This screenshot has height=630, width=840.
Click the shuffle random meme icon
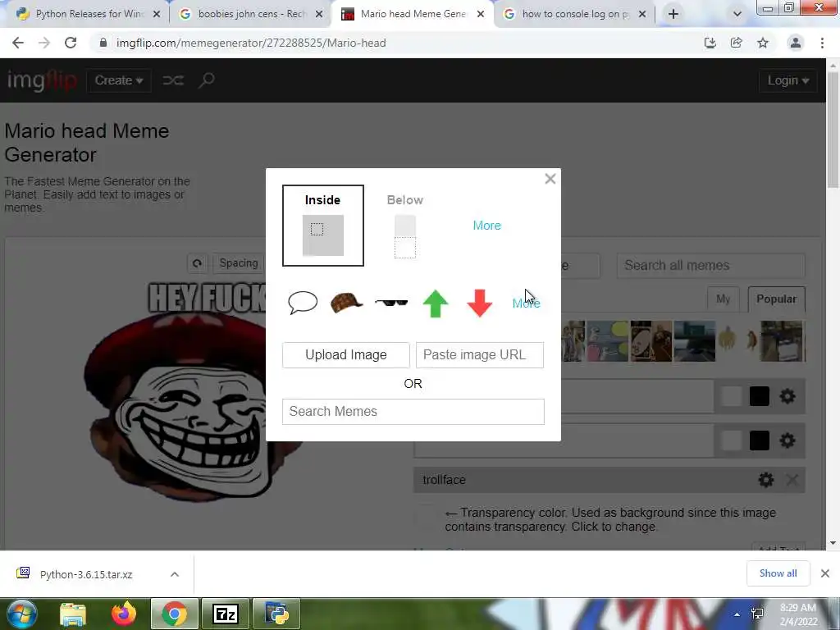(173, 80)
